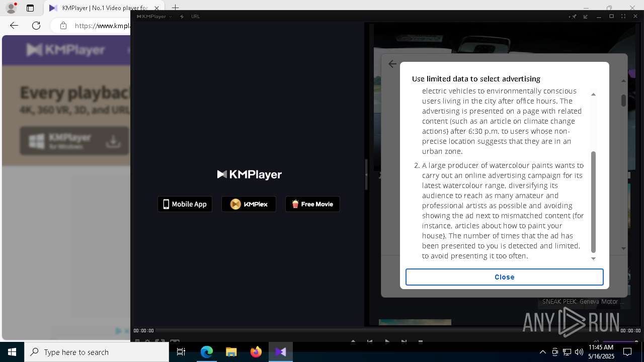Image resolution: width=644 pixels, height=362 pixels.
Task: Open the KMPlayer main menu dropdown
Action: tap(154, 16)
